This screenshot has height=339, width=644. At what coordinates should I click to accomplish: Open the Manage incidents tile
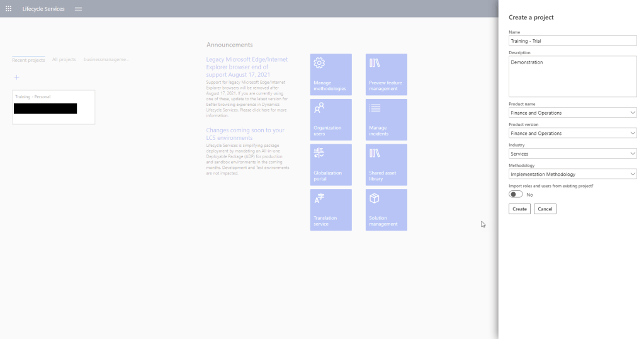click(386, 119)
